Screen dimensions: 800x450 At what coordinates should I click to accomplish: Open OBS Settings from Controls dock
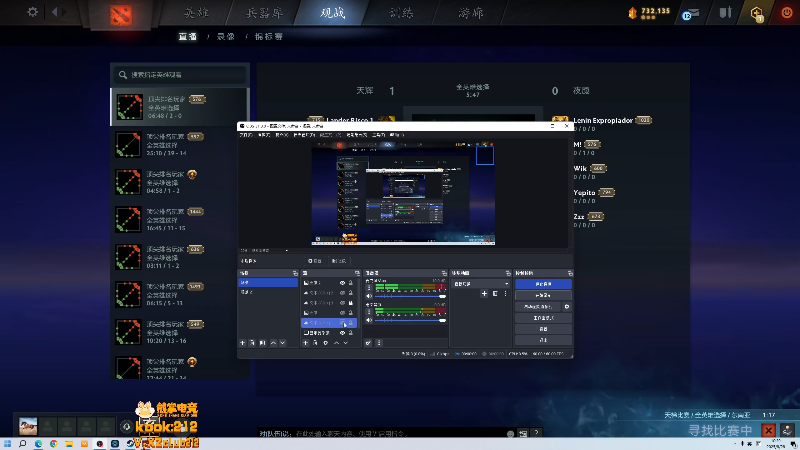point(543,329)
